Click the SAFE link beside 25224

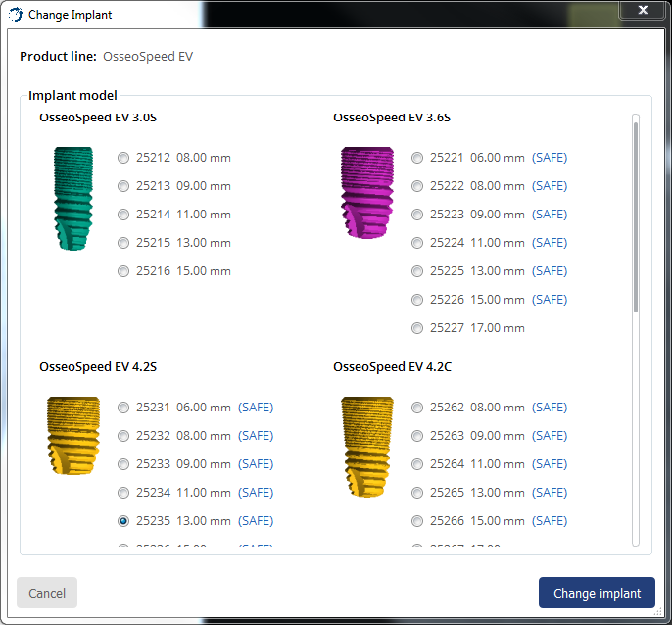(550, 243)
